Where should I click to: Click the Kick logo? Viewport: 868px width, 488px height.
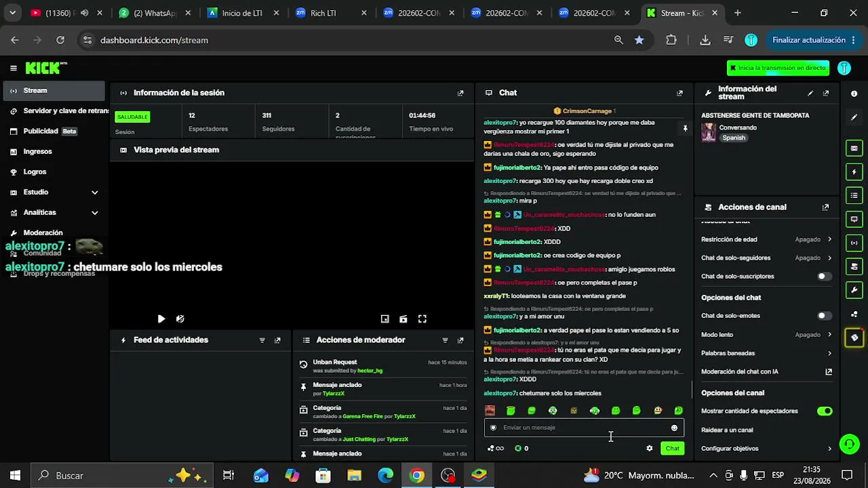click(x=46, y=68)
